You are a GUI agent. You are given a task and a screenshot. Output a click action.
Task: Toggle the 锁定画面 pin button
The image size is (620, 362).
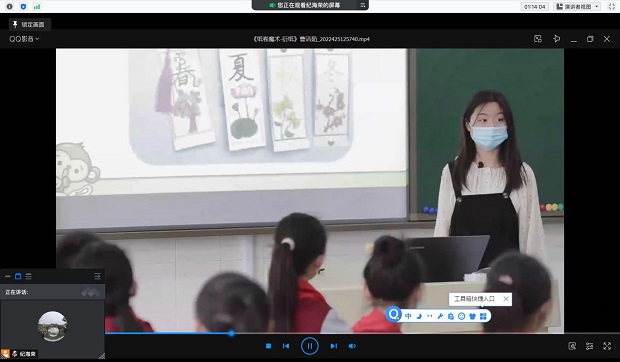click(29, 25)
